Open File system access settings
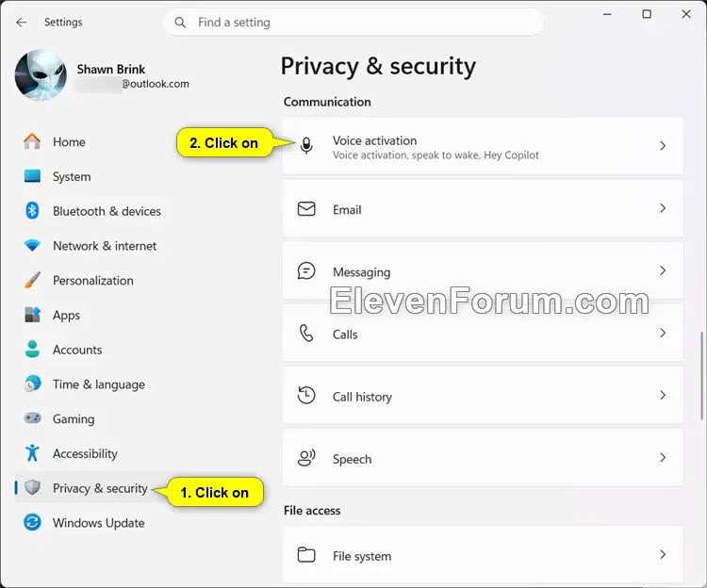Screen dimensions: 707x588 pyautogui.click(x=483, y=555)
